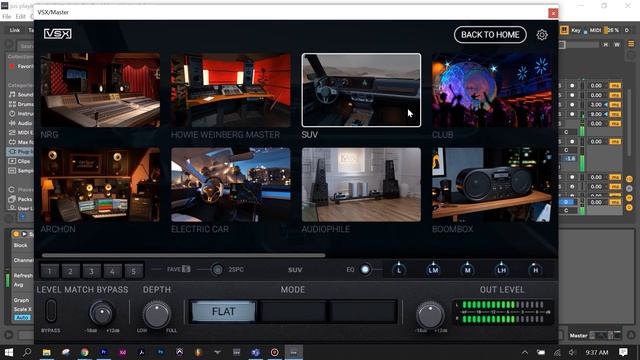Toggle Key mapping mode in Ableton
Screen dimensions: 640x360
576,30
